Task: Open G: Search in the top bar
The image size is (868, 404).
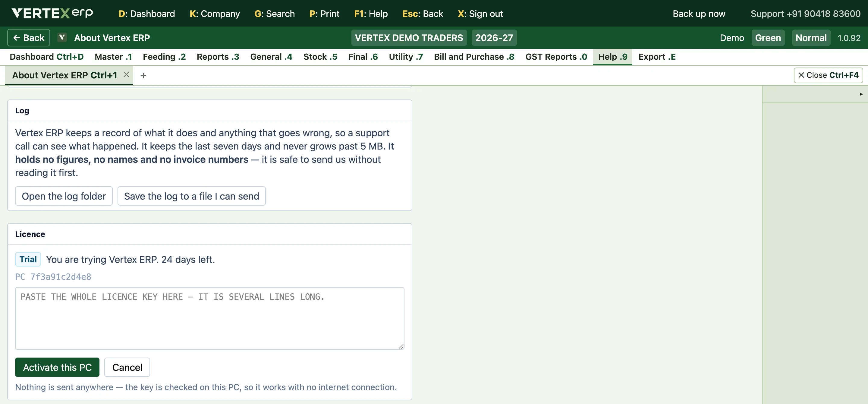Action: pos(274,14)
